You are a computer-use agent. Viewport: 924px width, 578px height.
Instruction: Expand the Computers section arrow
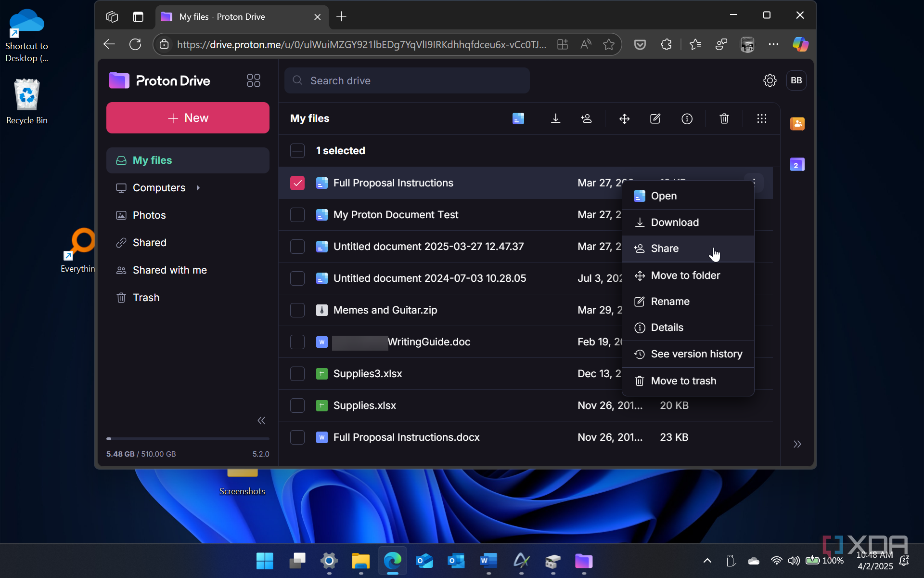[198, 188]
